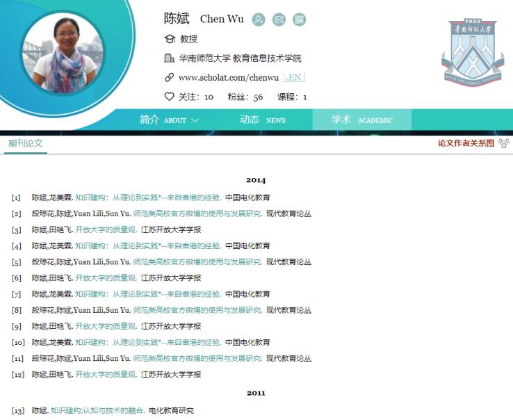
Task: Click the building icon before 华南师范大学
Action: tap(169, 58)
